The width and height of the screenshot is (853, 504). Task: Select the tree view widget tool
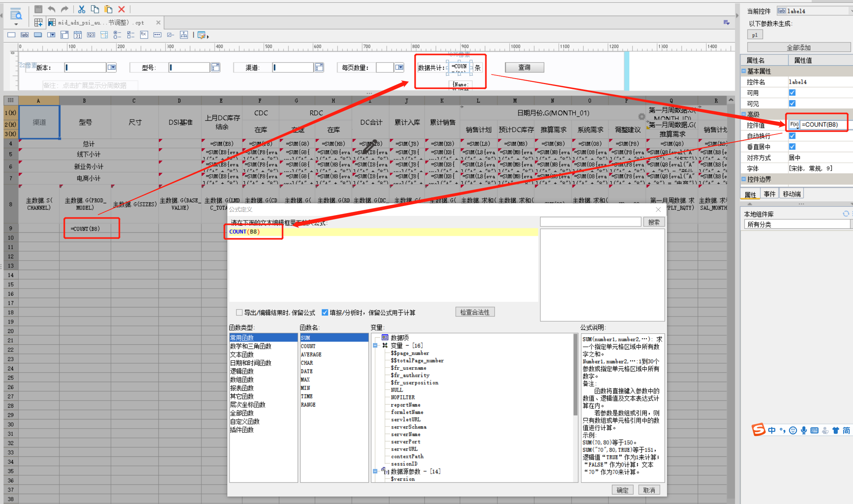click(184, 35)
